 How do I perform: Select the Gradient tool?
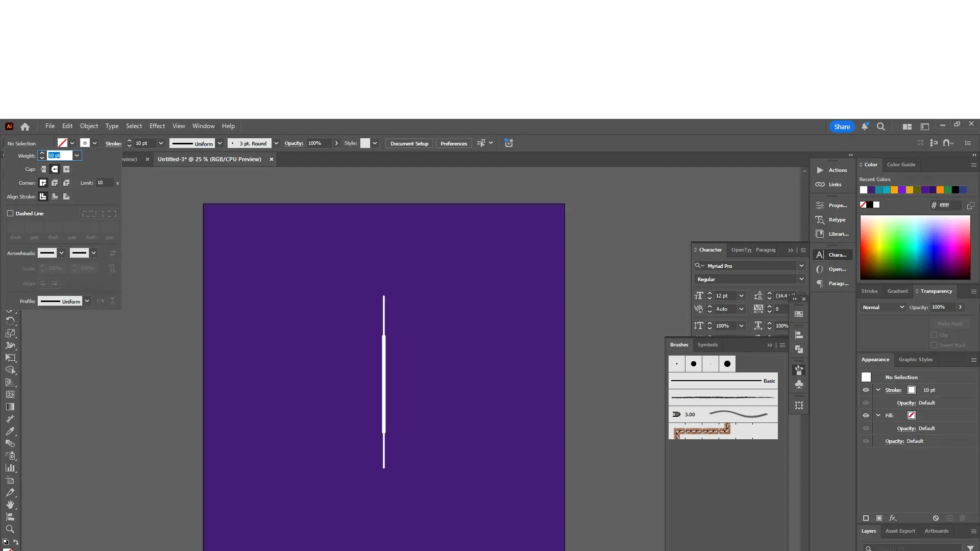coord(10,407)
